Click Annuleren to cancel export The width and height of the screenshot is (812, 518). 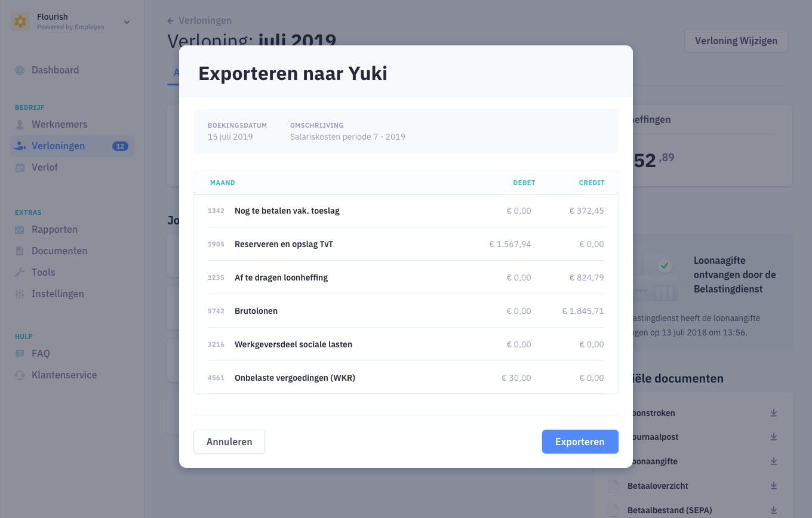point(229,442)
